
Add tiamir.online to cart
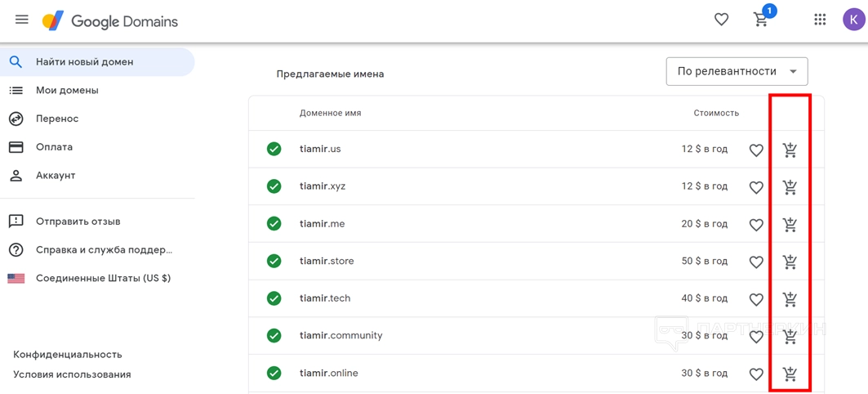click(790, 374)
